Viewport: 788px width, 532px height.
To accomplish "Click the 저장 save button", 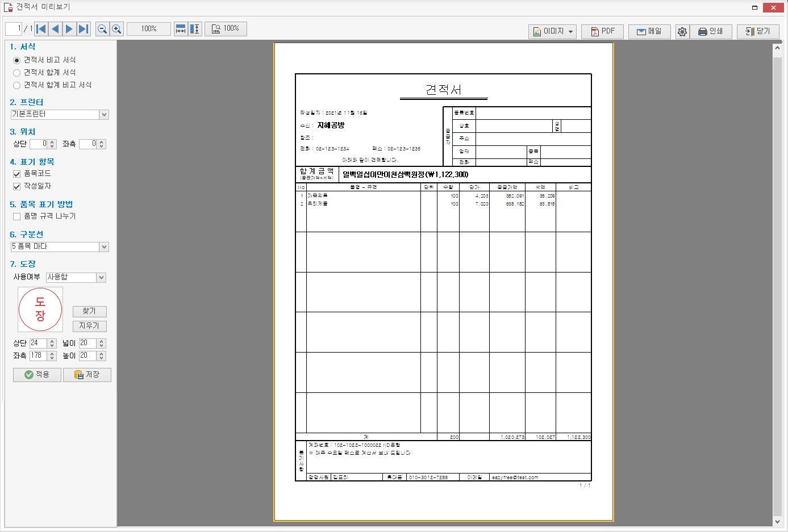I will 87,375.
